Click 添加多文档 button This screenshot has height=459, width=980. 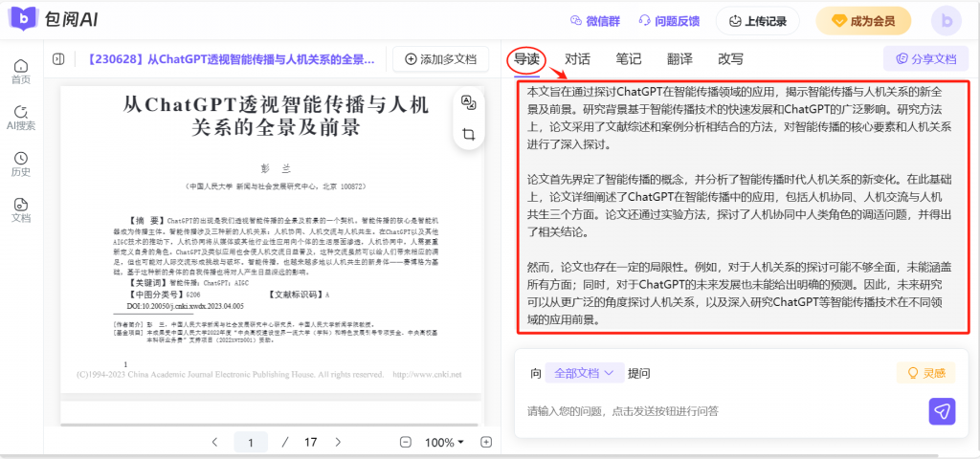pyautogui.click(x=441, y=59)
